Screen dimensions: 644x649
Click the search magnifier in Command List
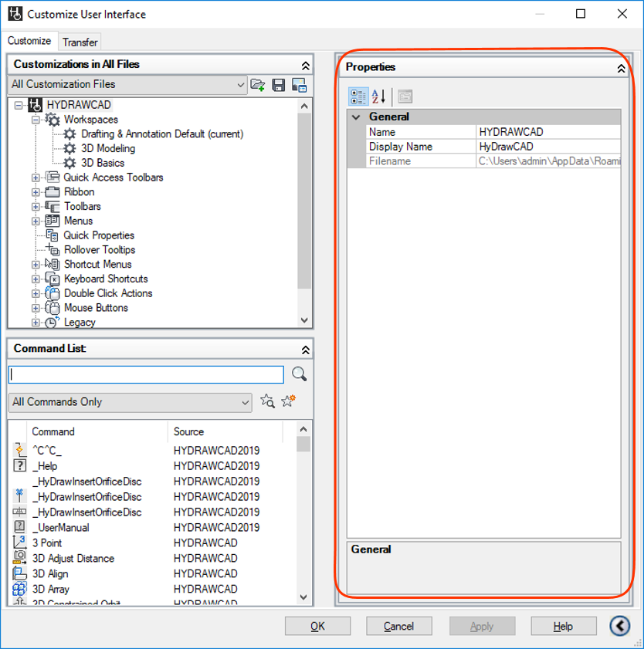point(299,374)
